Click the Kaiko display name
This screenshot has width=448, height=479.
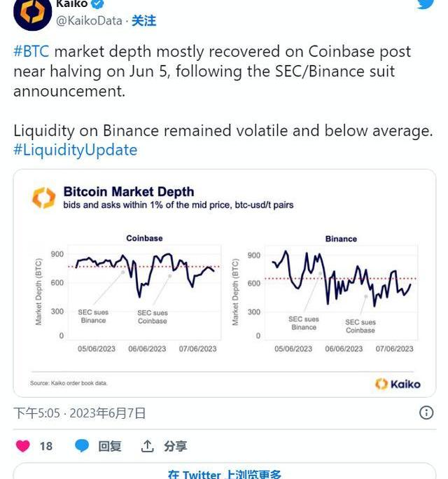(x=72, y=4)
